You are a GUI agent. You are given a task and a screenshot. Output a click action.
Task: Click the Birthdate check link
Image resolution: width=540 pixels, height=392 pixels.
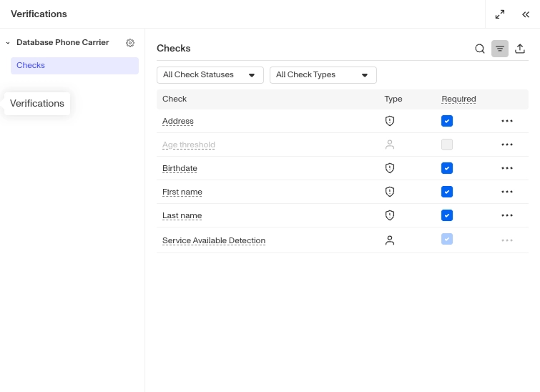pos(180,169)
